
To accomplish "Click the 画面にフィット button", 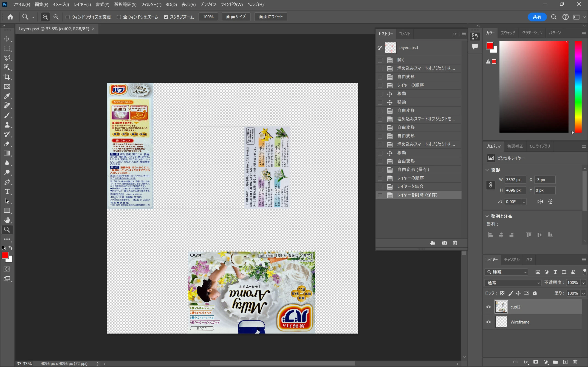I will click(x=270, y=17).
